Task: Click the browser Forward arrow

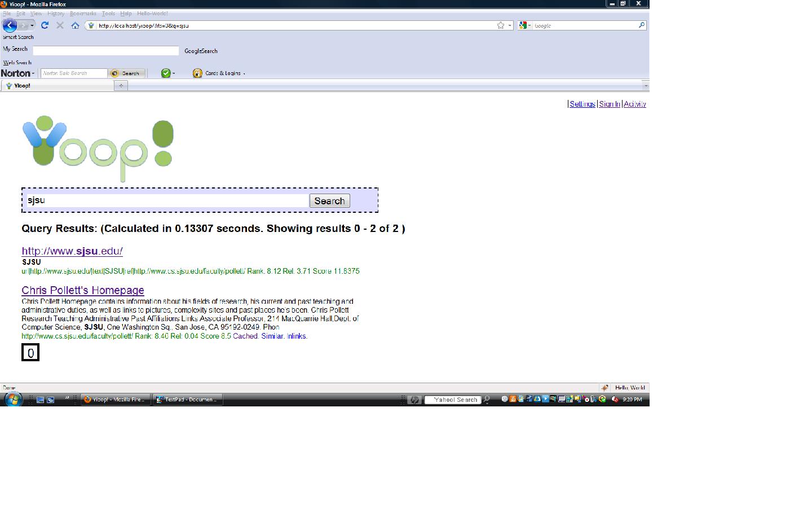Action: pos(23,25)
